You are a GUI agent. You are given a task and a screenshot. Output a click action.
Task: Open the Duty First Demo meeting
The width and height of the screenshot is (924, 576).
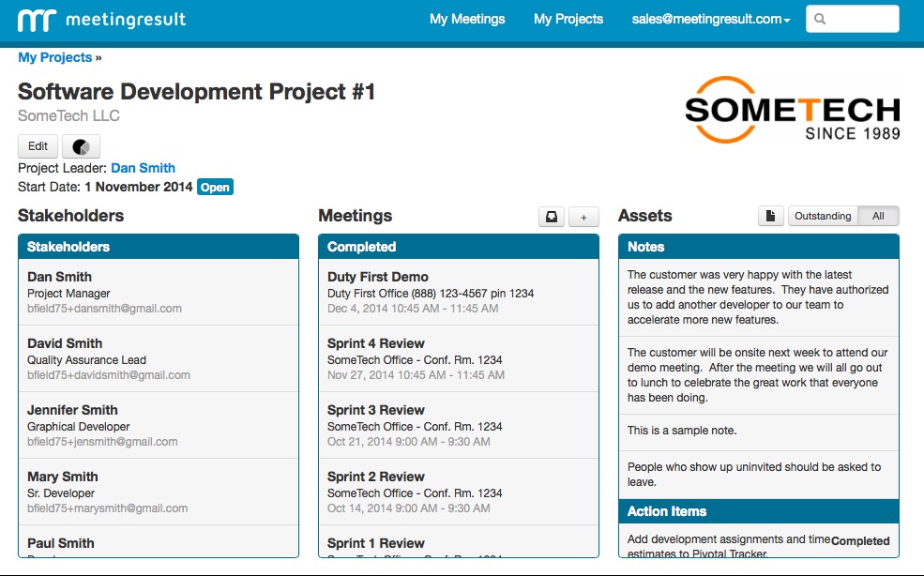[459, 292]
